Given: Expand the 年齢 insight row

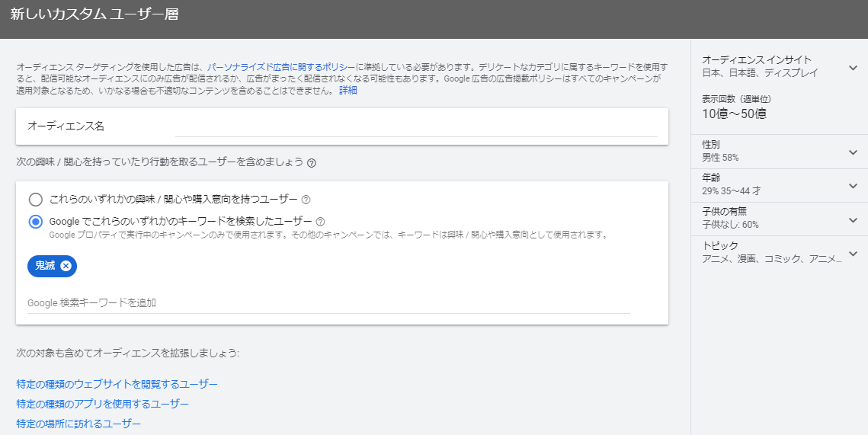Looking at the screenshot, I should pos(853,186).
